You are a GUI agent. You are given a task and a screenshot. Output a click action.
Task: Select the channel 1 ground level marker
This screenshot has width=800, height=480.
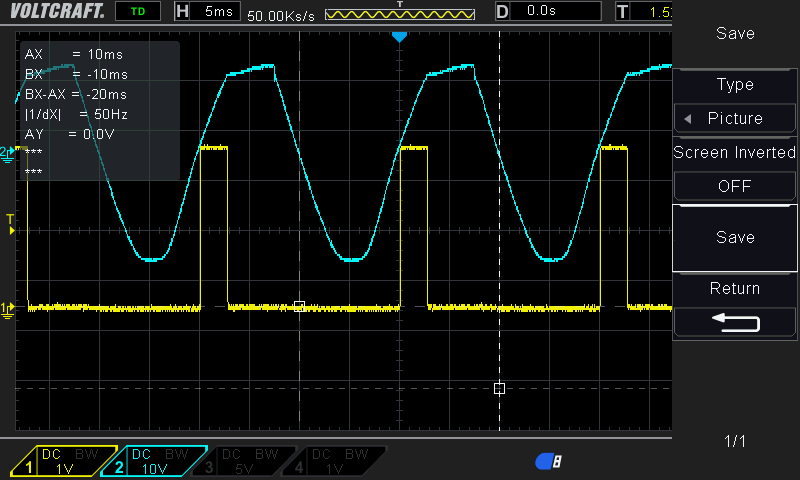click(8, 309)
